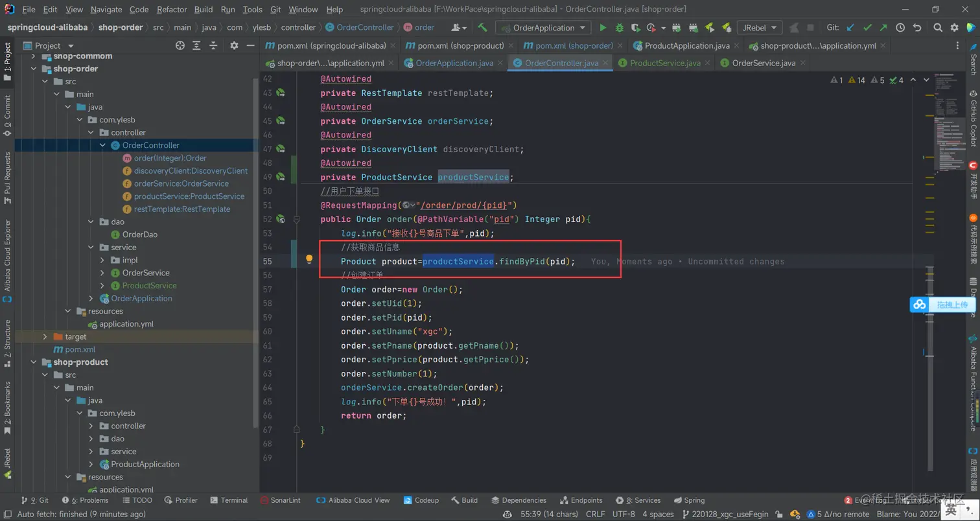This screenshot has height=521, width=980.
Task: Open Search Everywhere magnifier icon
Action: (938, 28)
